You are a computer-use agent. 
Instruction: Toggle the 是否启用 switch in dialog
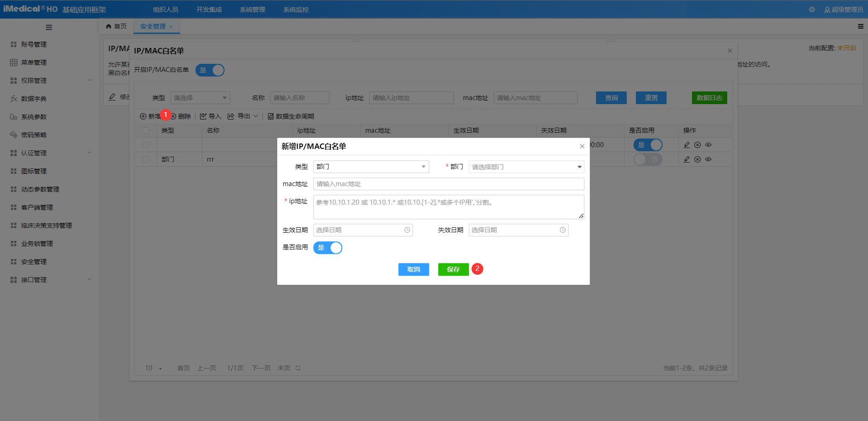click(x=328, y=248)
